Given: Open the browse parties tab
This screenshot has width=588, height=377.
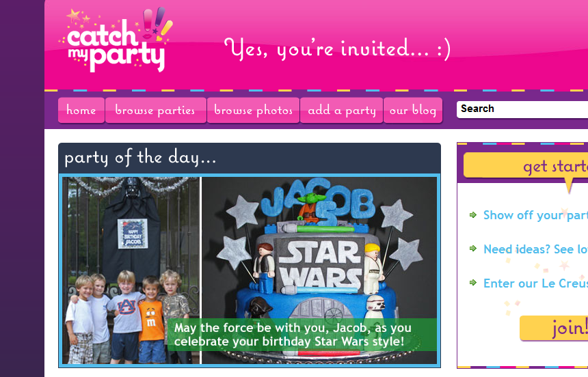Looking at the screenshot, I should pyautogui.click(x=156, y=110).
